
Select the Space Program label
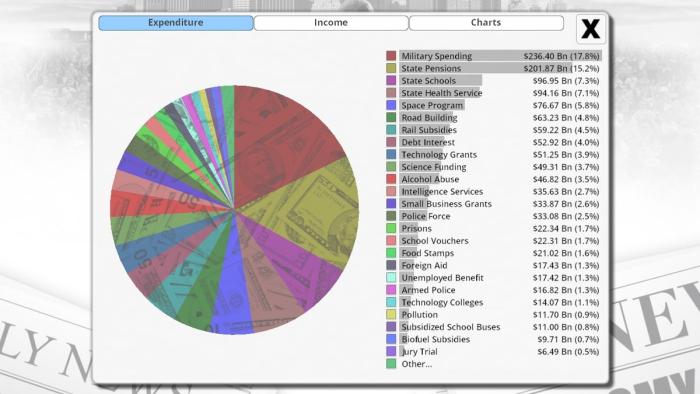tap(432, 105)
